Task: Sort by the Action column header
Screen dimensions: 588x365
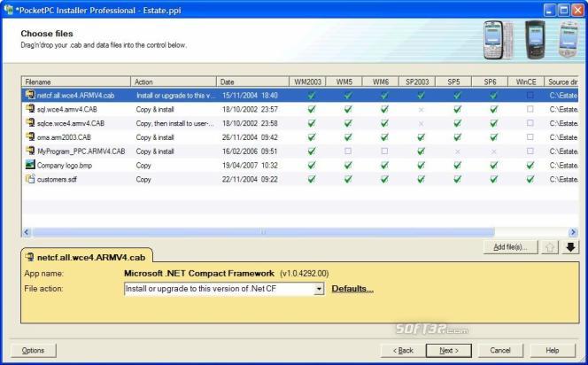Action: [x=174, y=82]
